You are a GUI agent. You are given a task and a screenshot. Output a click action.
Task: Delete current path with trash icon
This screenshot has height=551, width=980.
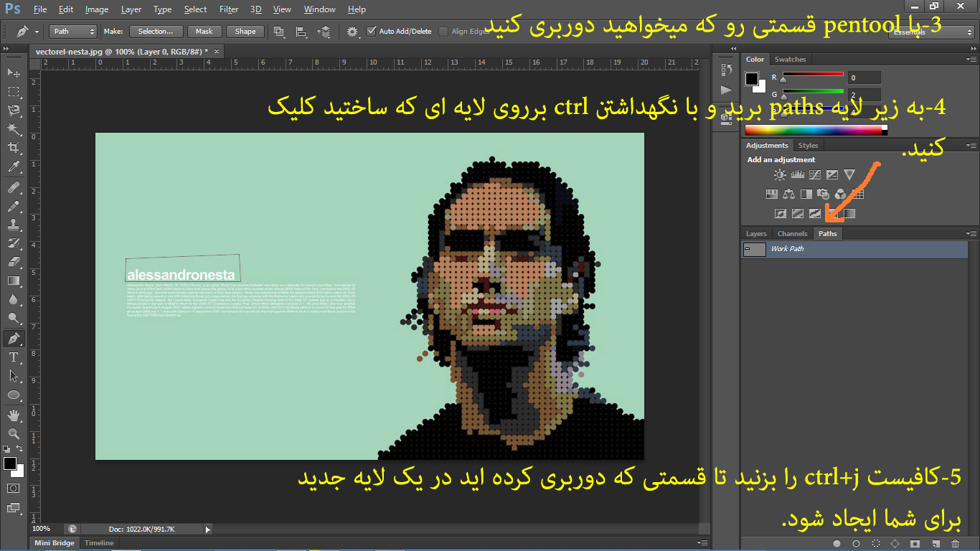[x=955, y=543]
